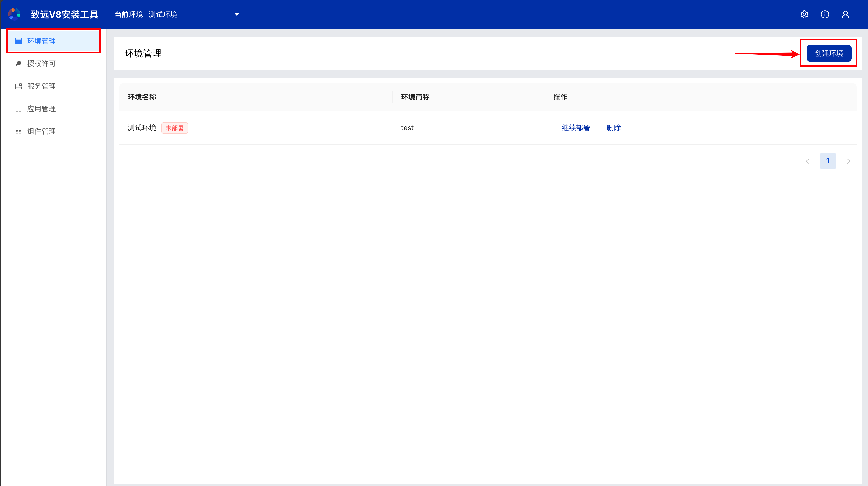The image size is (868, 486).
Task: Click the 应用管理 sidebar icon
Action: 18,108
